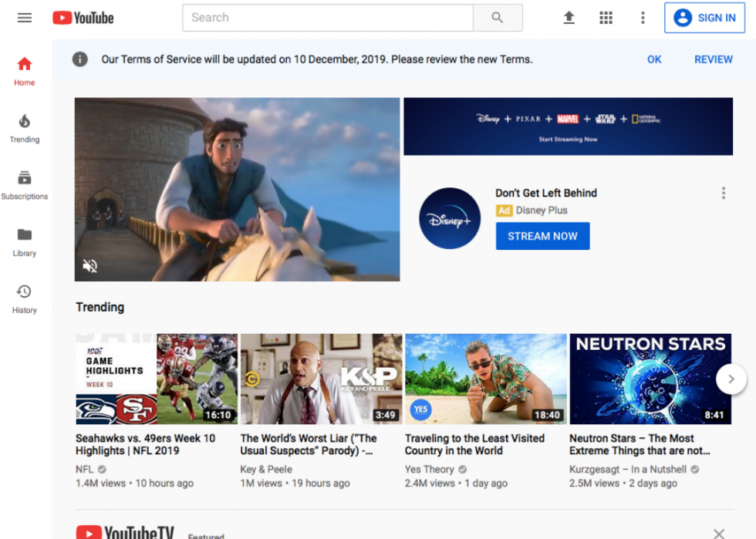Click 'Don't Get Left Behind' ad title

point(546,193)
